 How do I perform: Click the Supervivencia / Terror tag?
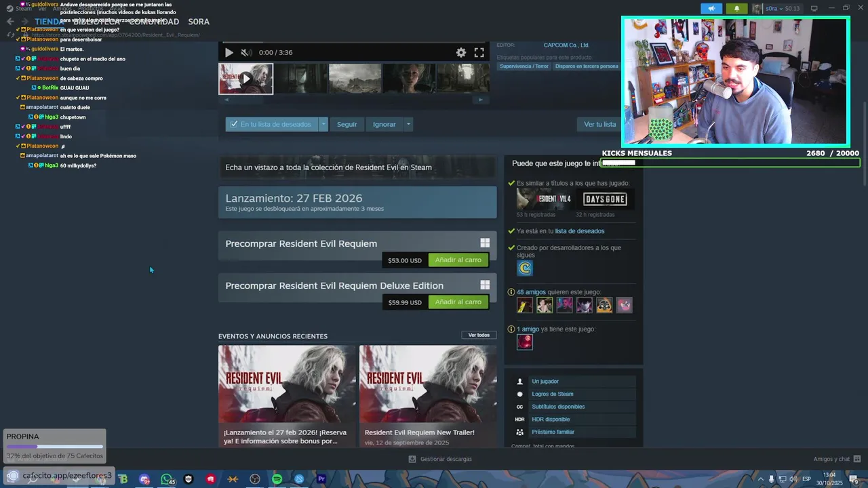click(524, 66)
